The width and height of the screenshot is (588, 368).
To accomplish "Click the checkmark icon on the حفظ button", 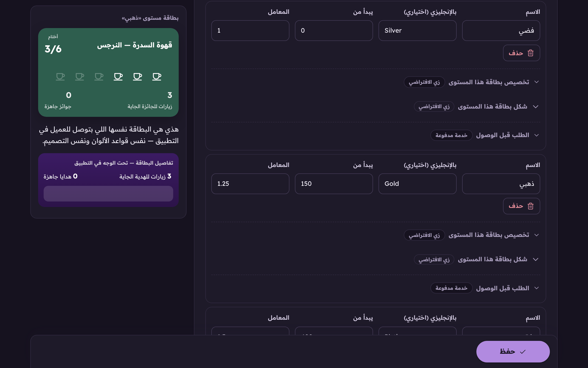I will point(523,351).
